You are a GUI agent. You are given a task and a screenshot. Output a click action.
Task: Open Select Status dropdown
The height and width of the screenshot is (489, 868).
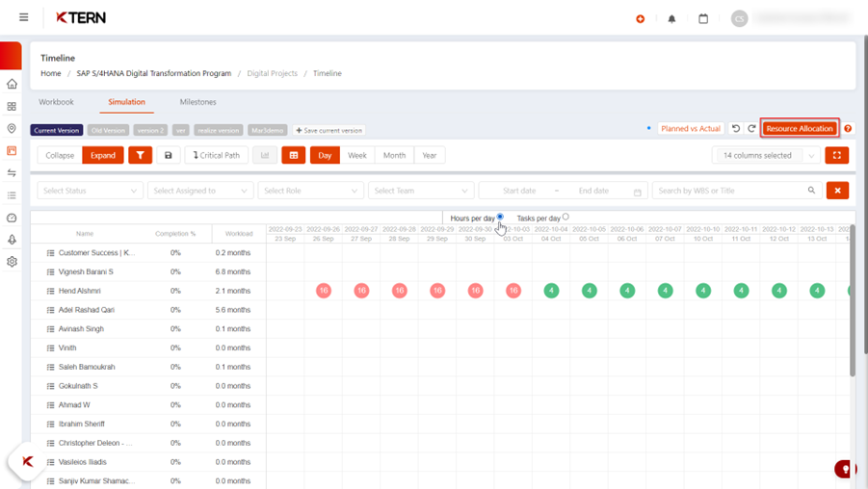[90, 191]
